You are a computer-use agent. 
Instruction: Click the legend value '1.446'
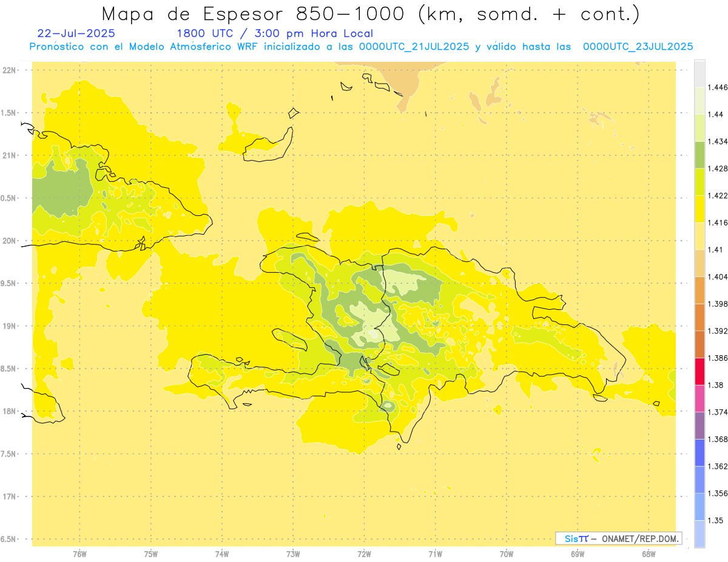coord(717,87)
